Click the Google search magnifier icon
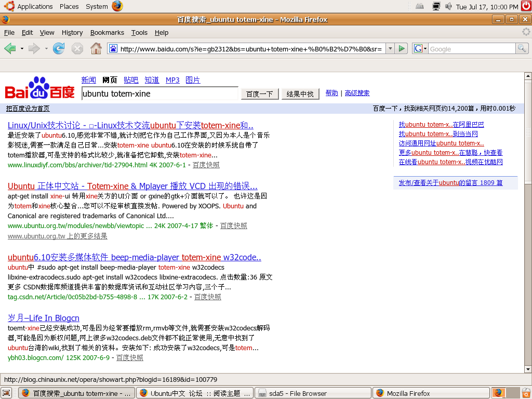The width and height of the screenshot is (532, 399). coord(522,48)
